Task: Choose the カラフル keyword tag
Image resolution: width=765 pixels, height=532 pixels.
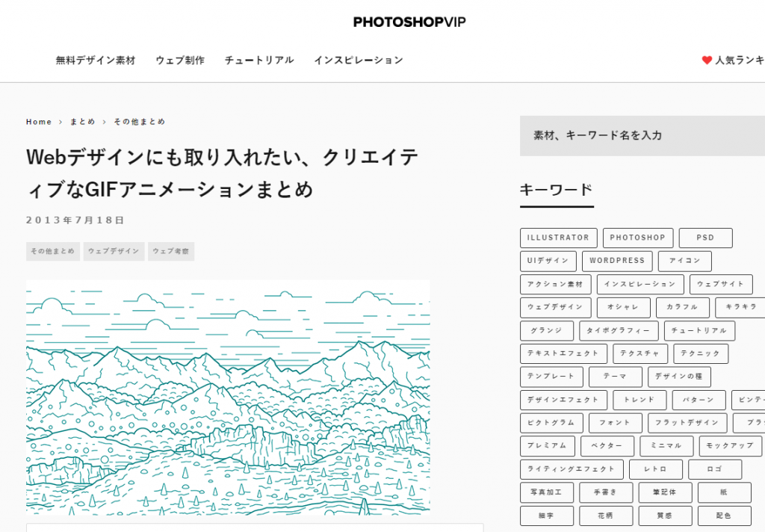Action: (x=682, y=307)
